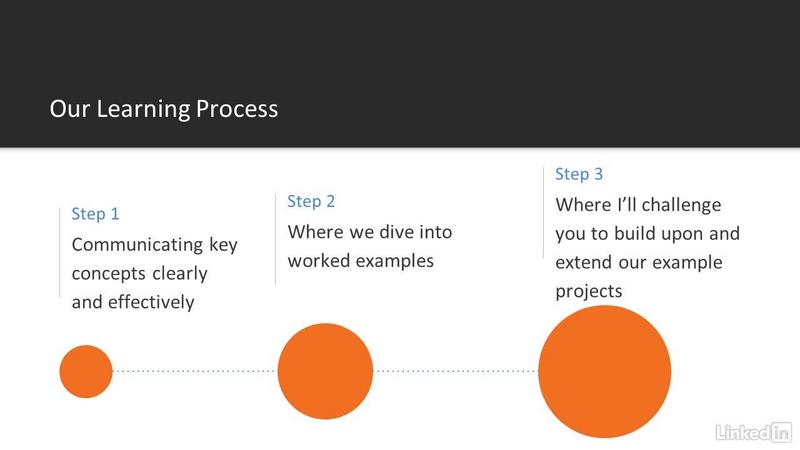Click 'Where I'll challenge you' paragraph
The height and width of the screenshot is (450, 800).
click(647, 247)
